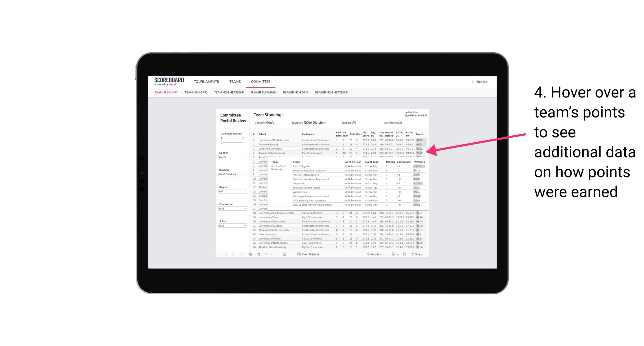This screenshot has width=644, height=346.
Task: Click the Sign out link
Action: click(482, 81)
